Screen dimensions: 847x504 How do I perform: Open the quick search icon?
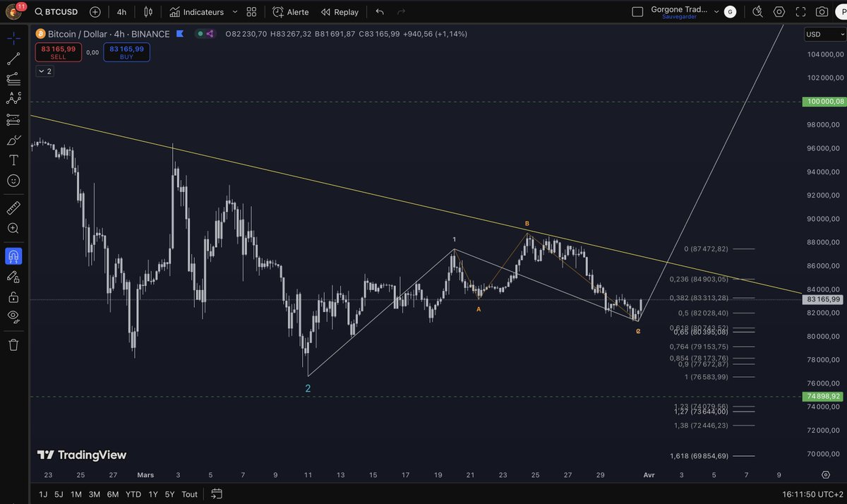pos(758,12)
